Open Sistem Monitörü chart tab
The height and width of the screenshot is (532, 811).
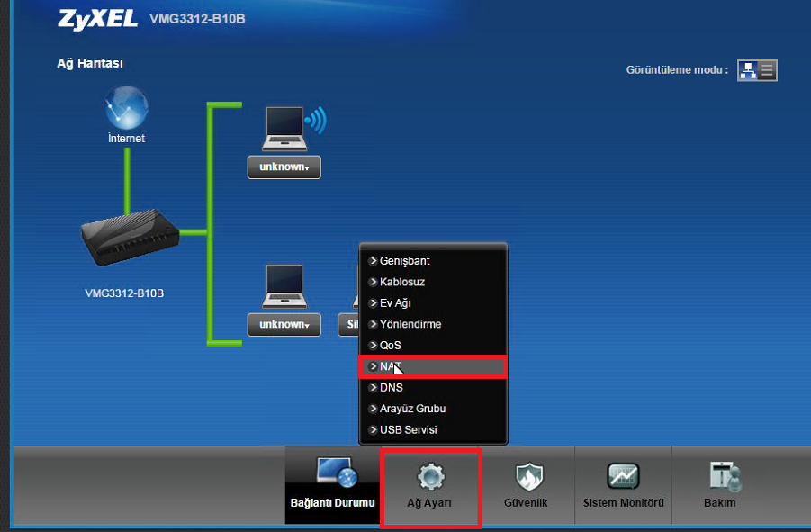623,485
